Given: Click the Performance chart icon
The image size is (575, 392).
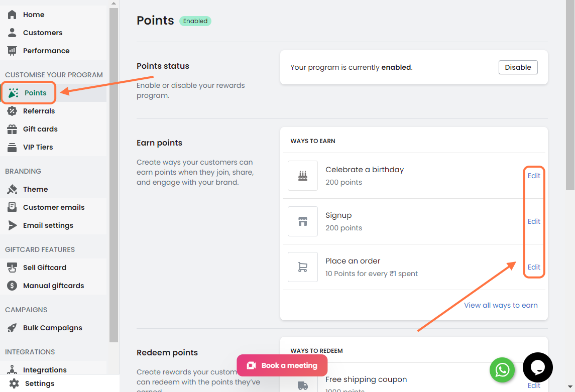Looking at the screenshot, I should coord(12,51).
